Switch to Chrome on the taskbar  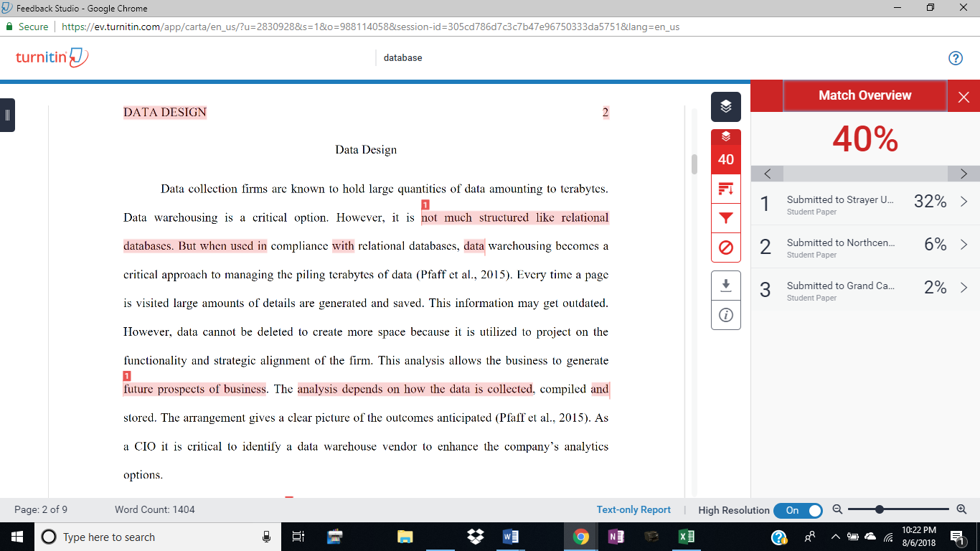pos(581,537)
